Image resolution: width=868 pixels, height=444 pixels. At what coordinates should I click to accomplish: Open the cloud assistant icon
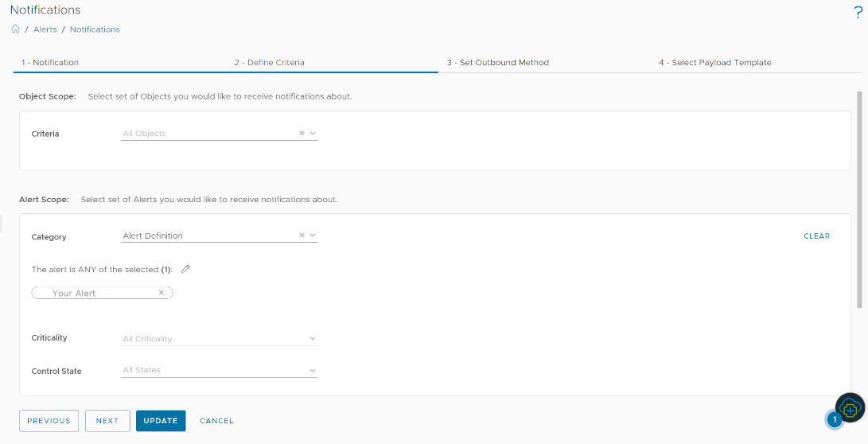coord(850,410)
